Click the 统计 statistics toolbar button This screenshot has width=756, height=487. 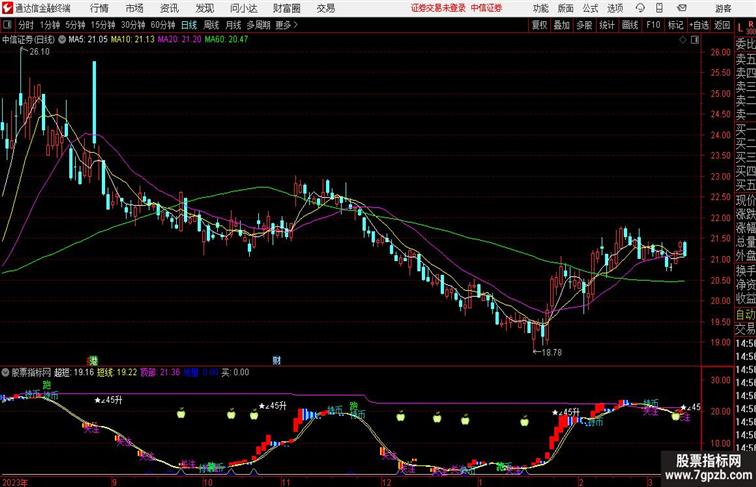[607, 25]
